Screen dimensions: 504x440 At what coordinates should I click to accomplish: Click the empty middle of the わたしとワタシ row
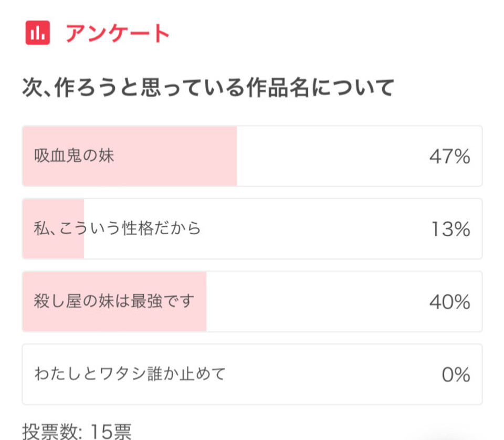coord(331,374)
